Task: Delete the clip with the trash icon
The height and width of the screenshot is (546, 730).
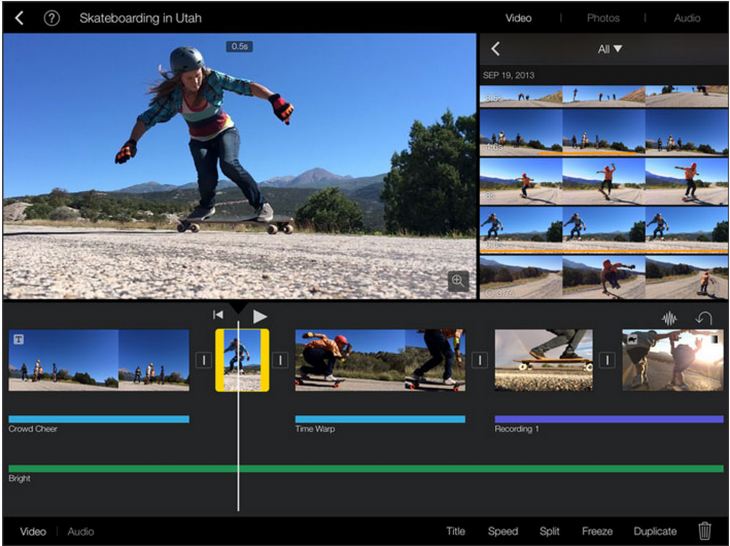Action: 705,531
